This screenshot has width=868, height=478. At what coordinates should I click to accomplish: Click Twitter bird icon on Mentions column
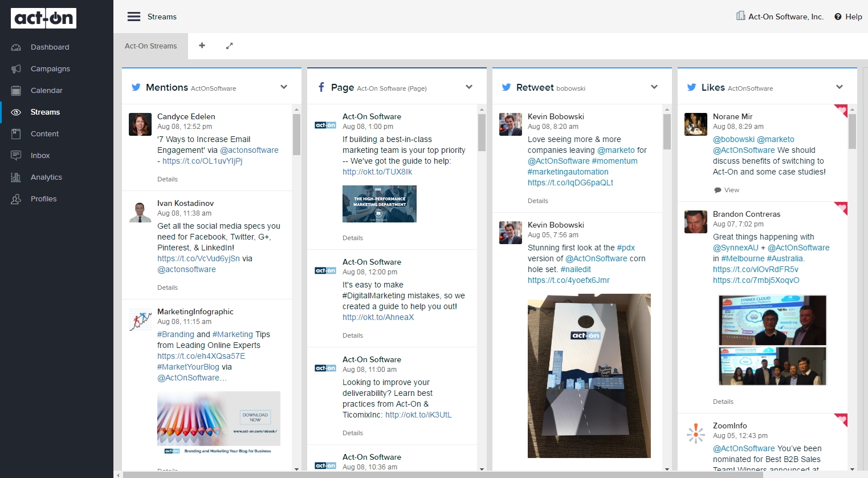136,87
